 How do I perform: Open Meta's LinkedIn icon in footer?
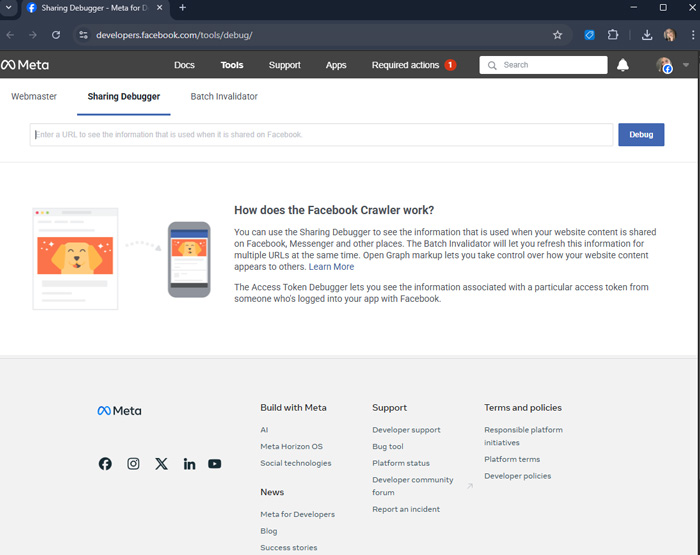coord(189,464)
